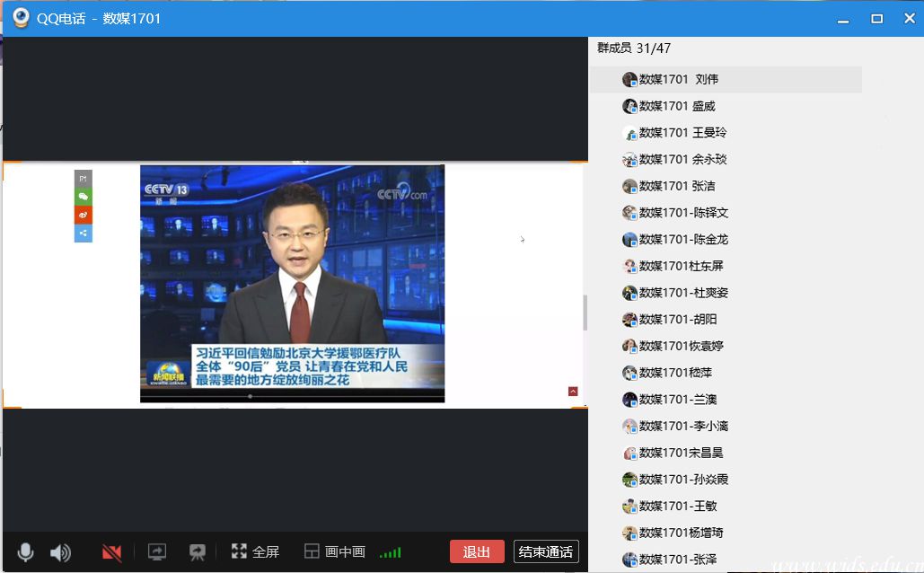This screenshot has height=573, width=924.
Task: Toggle the speaker volume icon
Action: 60,552
